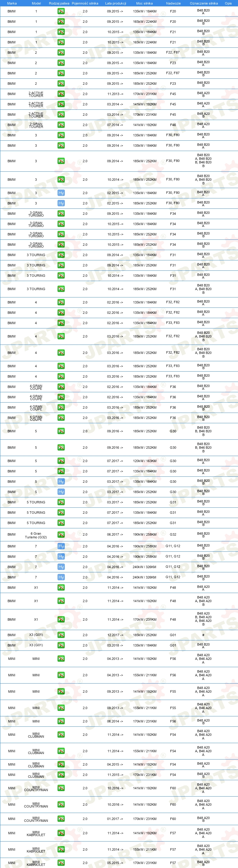Click fuel icon in 2 Active Tourer 11.2013 row
The height and width of the screenshot is (868, 238).
pos(61,94)
